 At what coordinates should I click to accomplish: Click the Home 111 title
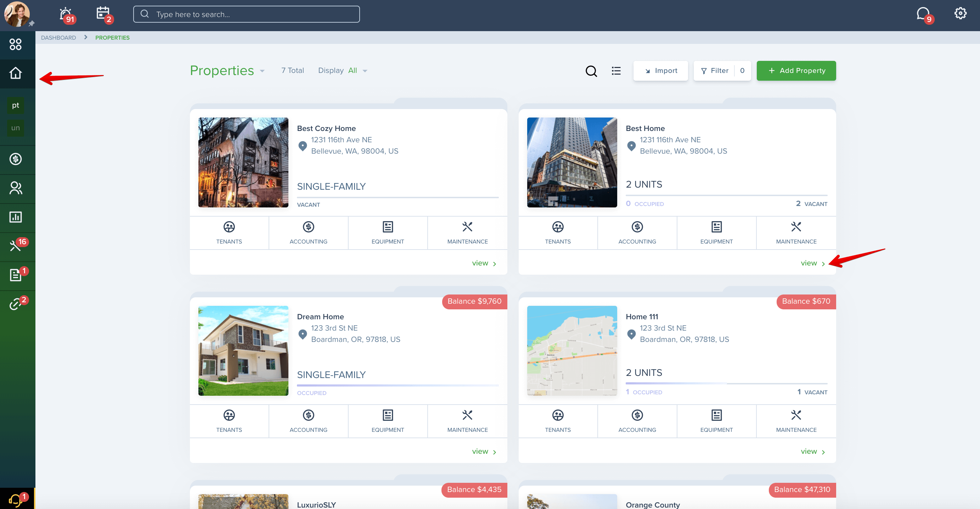click(x=642, y=317)
